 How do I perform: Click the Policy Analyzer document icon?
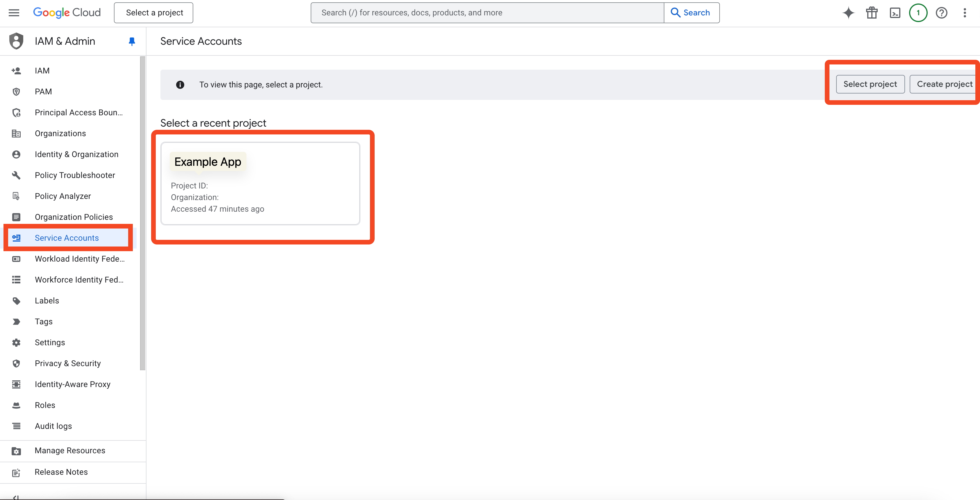[x=16, y=196]
